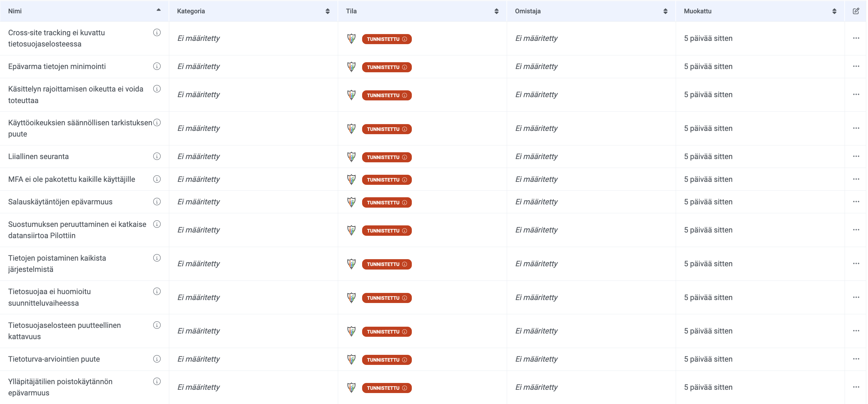Click info icon for Tietoturva-arviointien puute

click(157, 359)
